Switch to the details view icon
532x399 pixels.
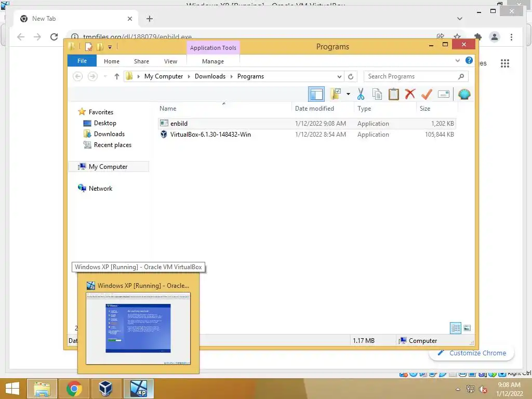(456, 328)
